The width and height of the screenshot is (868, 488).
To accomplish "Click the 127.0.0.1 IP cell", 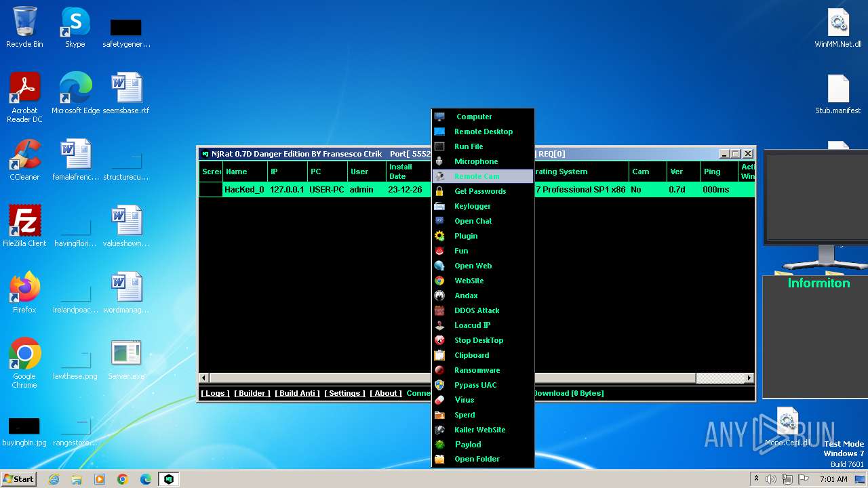I will tap(287, 190).
